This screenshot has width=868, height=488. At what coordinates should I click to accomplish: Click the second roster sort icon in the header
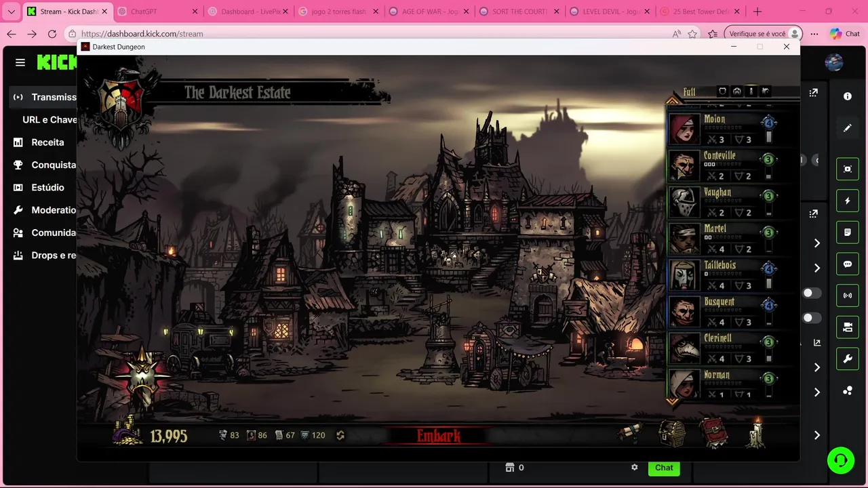point(737,91)
